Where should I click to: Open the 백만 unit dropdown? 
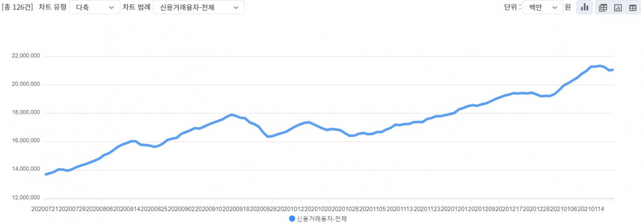tap(542, 8)
